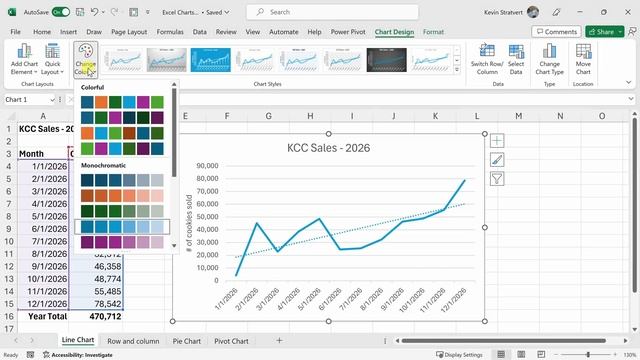Expand the file name Saved dropdown

[227, 12]
